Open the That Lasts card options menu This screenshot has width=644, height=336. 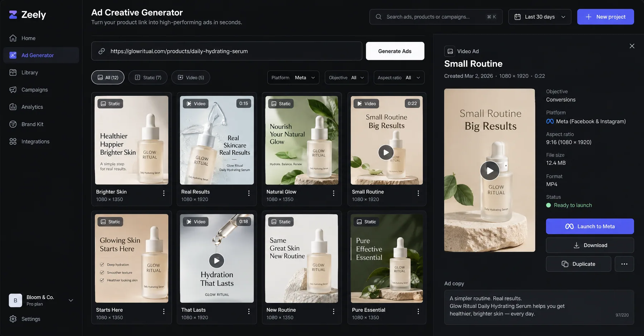pos(249,311)
